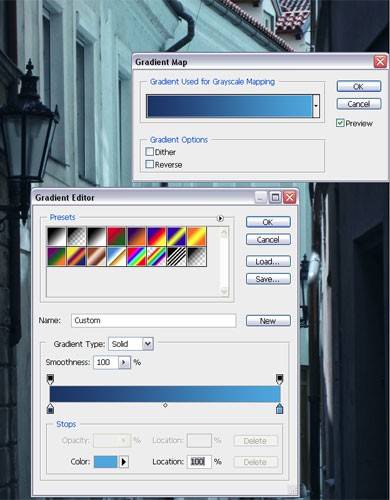
Task: Click OK in the Gradient Map dialog
Action: pos(359,86)
